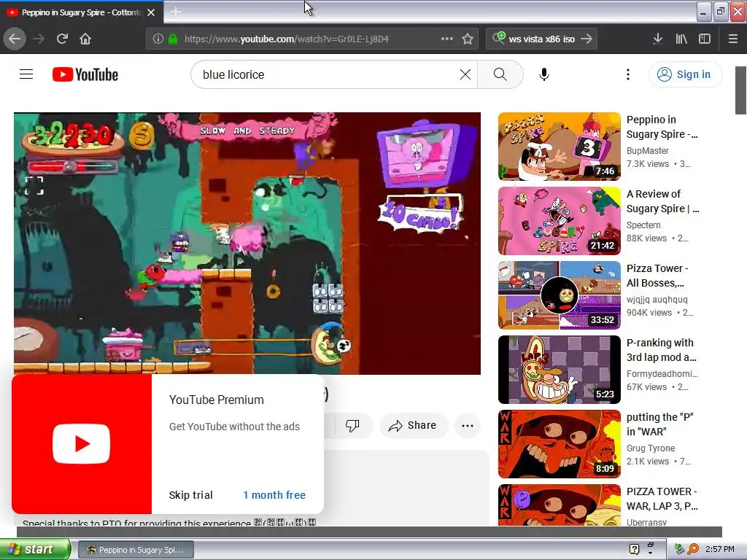This screenshot has height=560, width=747.
Task: Run YouTube search with magnifier button
Action: pyautogui.click(x=500, y=74)
